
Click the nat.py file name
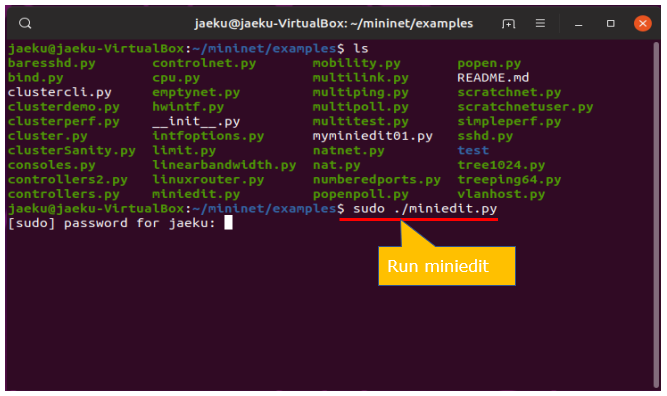(x=336, y=165)
